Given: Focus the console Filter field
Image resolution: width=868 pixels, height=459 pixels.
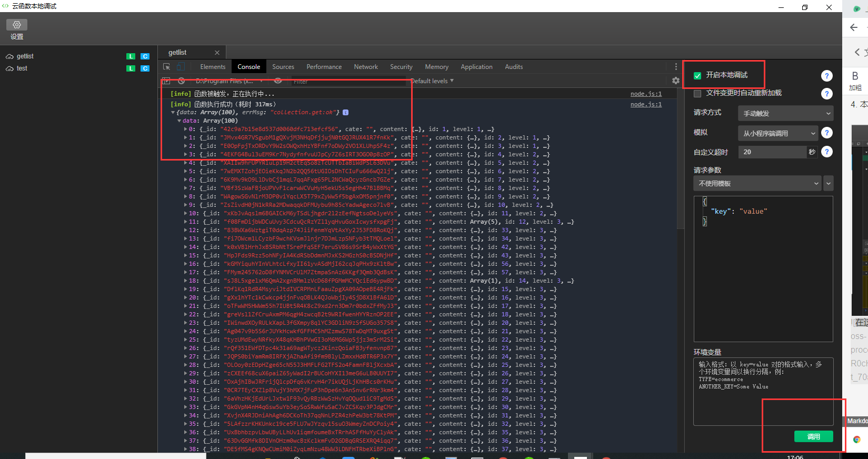Looking at the screenshot, I should coord(348,82).
